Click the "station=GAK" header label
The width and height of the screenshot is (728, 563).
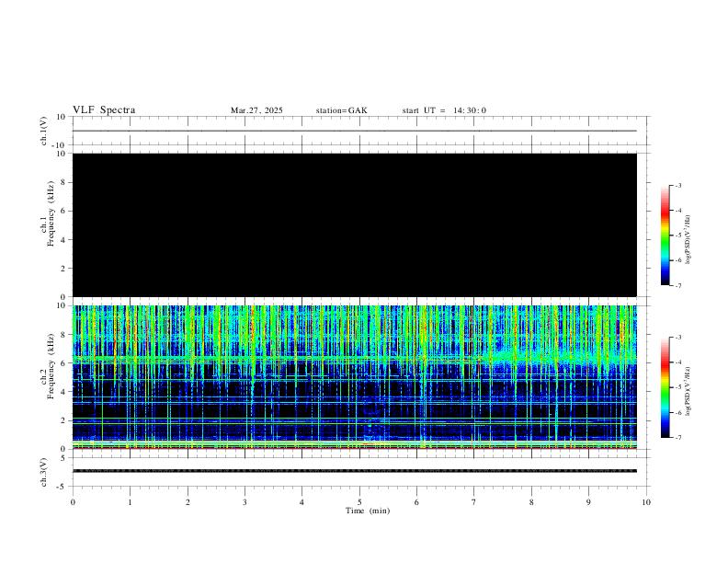[341, 110]
